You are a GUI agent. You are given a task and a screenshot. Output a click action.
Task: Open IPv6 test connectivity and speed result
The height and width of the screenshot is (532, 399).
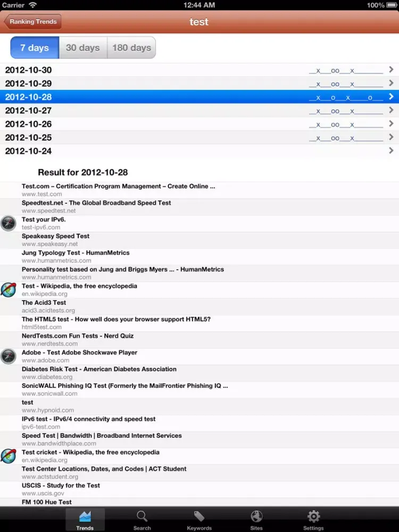(199, 423)
